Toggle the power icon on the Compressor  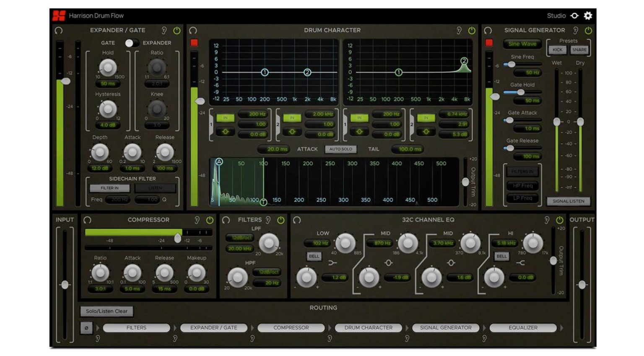coord(210,220)
